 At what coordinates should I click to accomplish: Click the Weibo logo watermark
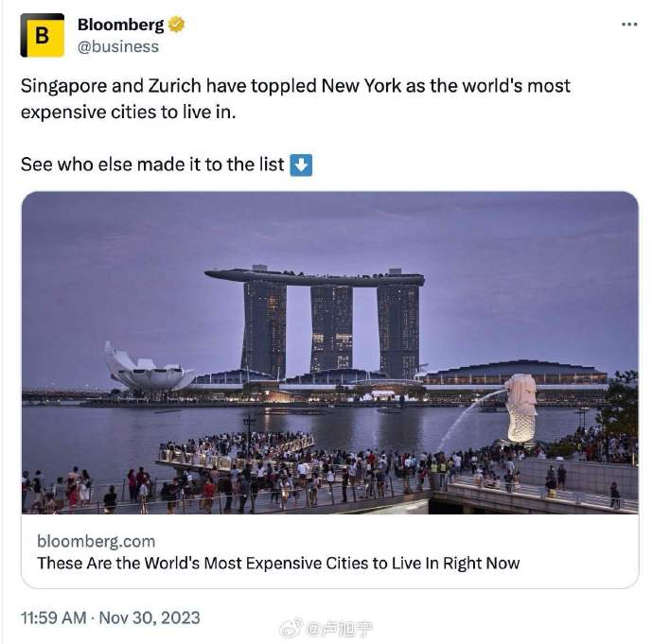[291, 627]
